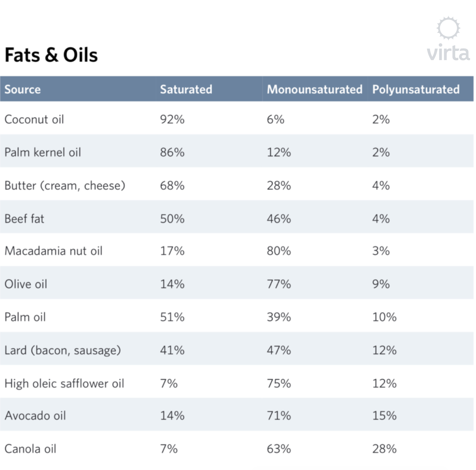Click the Fats & Oils title
This screenshot has height=470, width=476.
coord(51,55)
